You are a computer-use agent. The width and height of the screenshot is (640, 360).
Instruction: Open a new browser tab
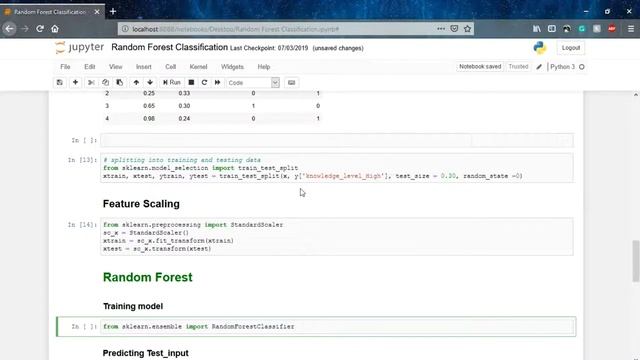(113, 11)
